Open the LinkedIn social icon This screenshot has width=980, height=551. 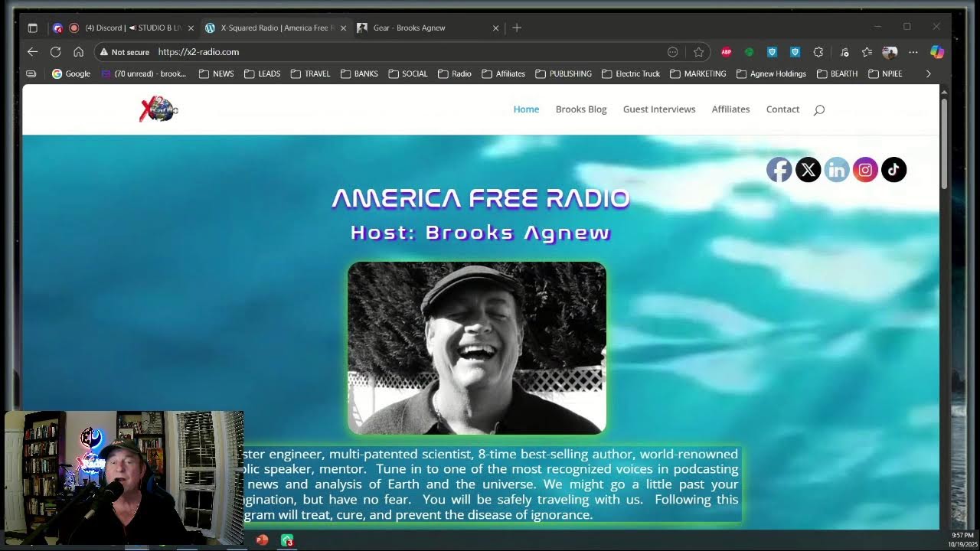pyautogui.click(x=837, y=170)
